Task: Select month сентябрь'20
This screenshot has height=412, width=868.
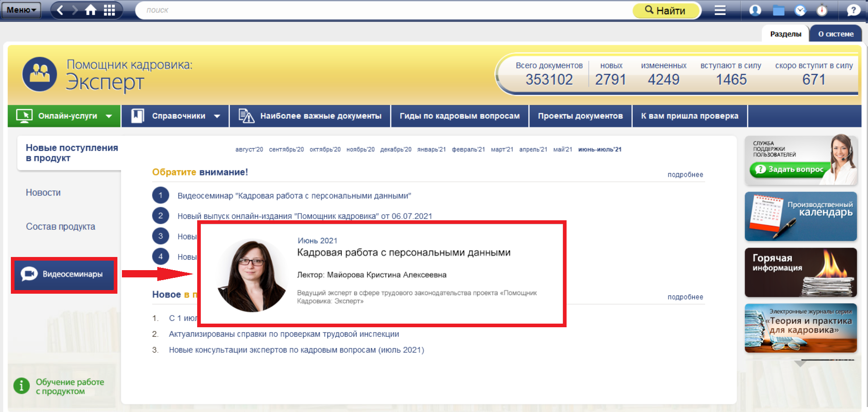Action: pos(286,150)
